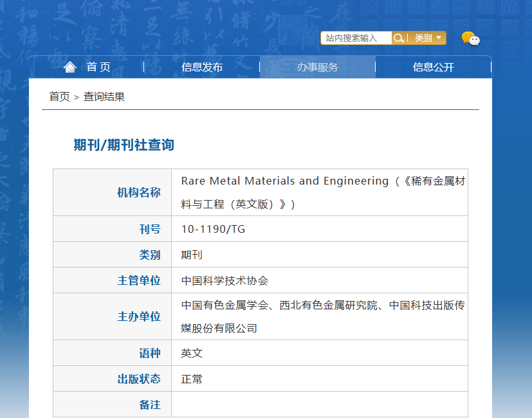Focus the 站内搜索输入 search field
The height and width of the screenshot is (418, 532).
[x=356, y=38]
